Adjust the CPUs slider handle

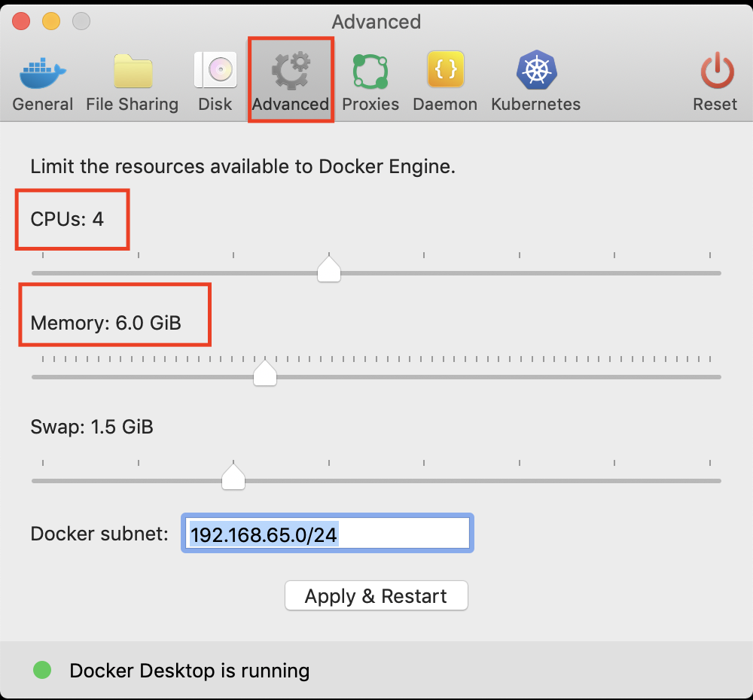pos(328,268)
